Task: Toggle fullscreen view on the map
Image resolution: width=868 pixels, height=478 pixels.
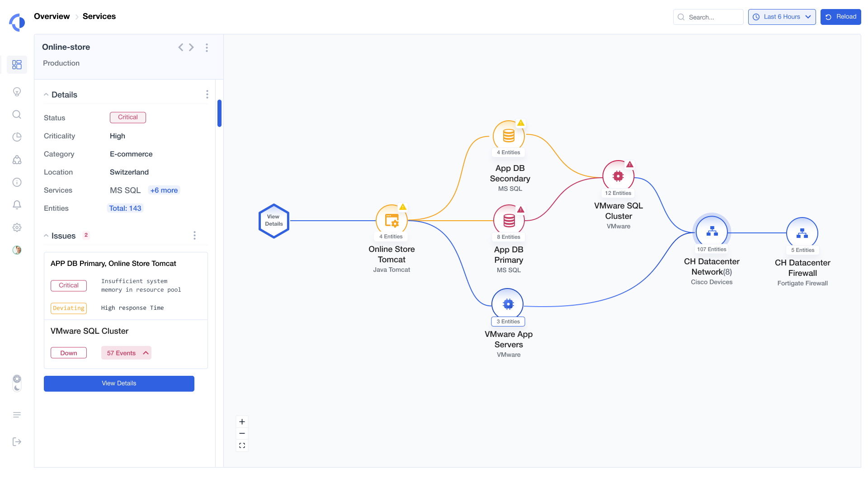Action: point(242,445)
